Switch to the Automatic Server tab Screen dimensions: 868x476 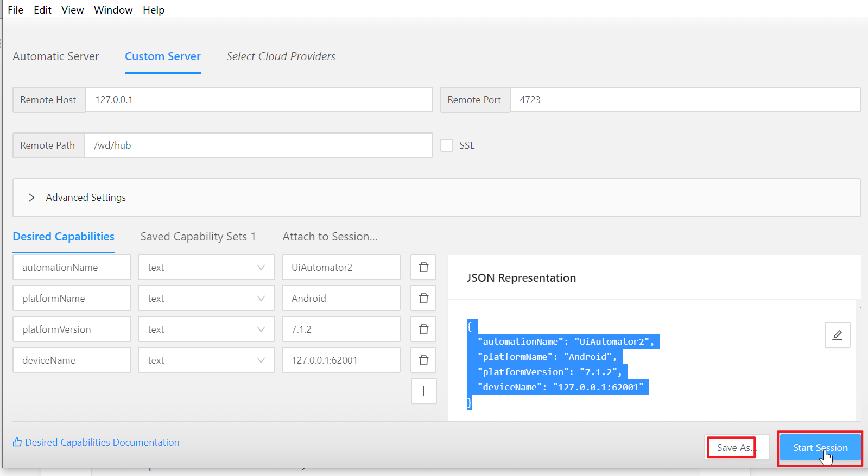coord(56,56)
